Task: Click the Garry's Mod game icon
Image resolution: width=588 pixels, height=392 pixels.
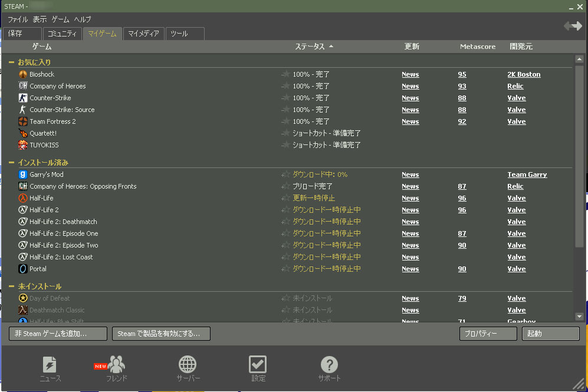Action: (x=23, y=174)
